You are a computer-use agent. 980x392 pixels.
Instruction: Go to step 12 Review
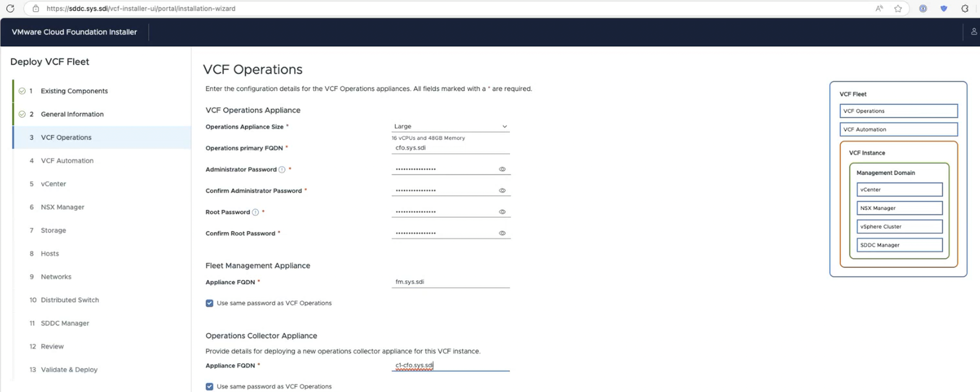(102, 346)
